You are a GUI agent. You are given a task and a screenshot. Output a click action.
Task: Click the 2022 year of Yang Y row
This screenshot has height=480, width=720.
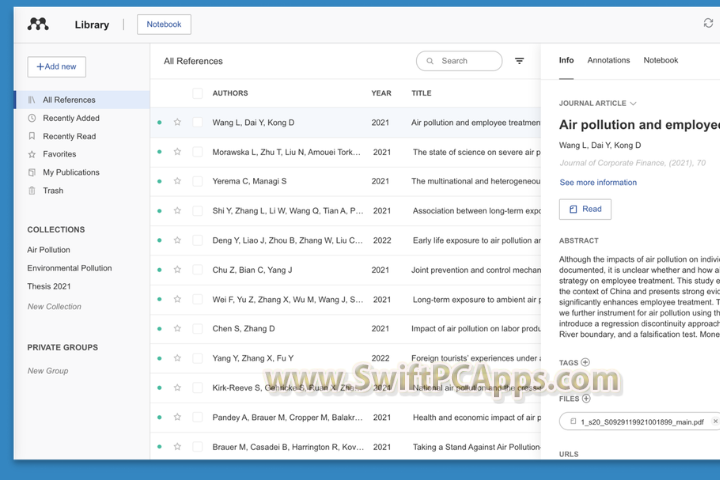coord(380,358)
